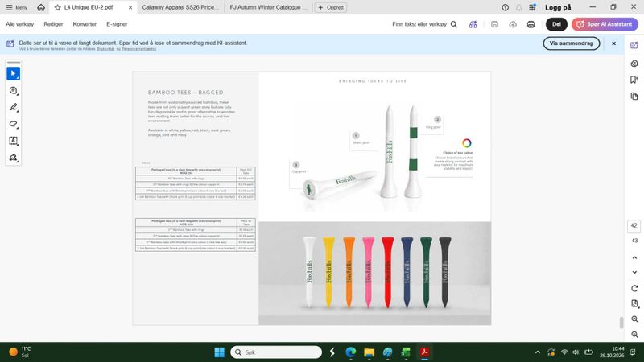644x362 pixels.
Task: Go to the next page arrow
Action: click(x=634, y=272)
